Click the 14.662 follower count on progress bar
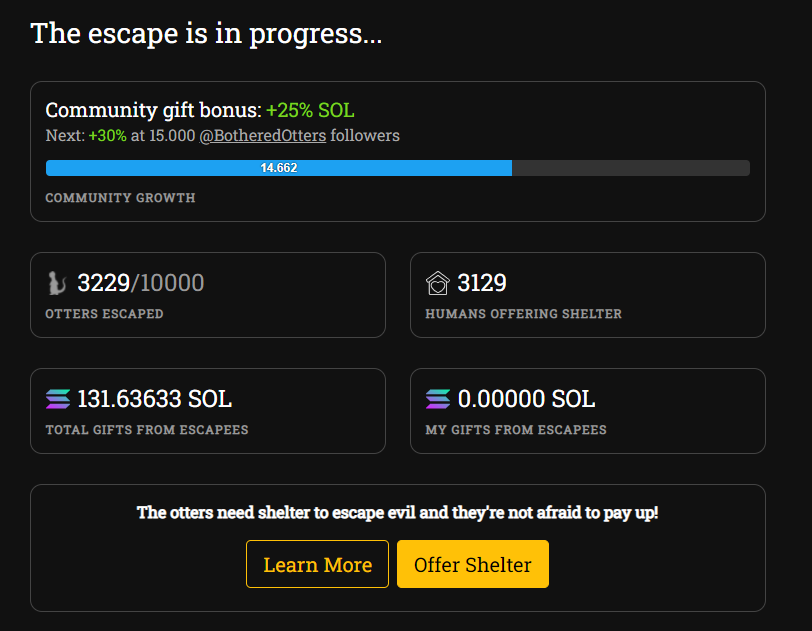Screen dimensions: 812x631 [279, 168]
